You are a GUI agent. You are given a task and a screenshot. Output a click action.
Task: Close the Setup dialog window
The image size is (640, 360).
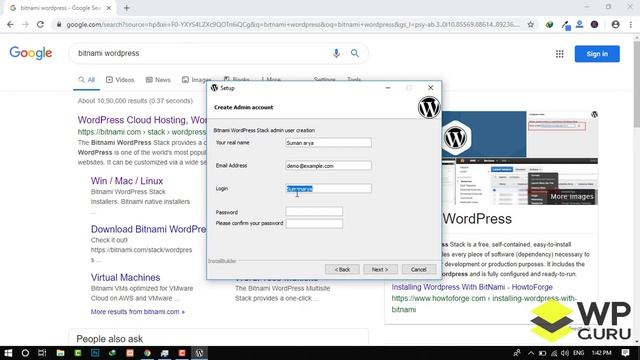click(431, 88)
